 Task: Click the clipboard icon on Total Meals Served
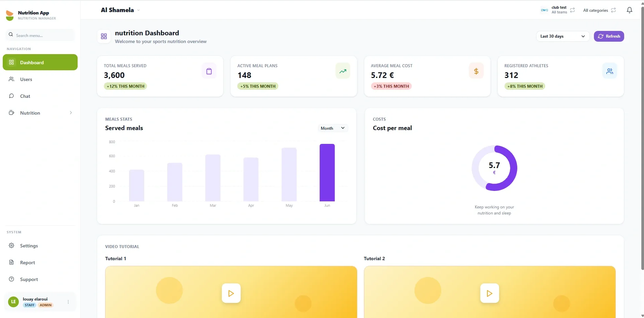[209, 71]
